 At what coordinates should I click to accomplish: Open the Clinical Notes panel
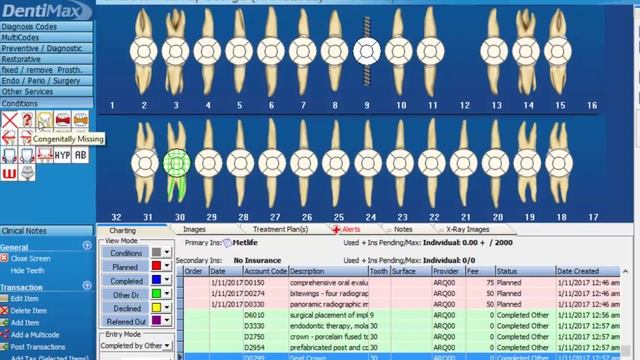47,231
